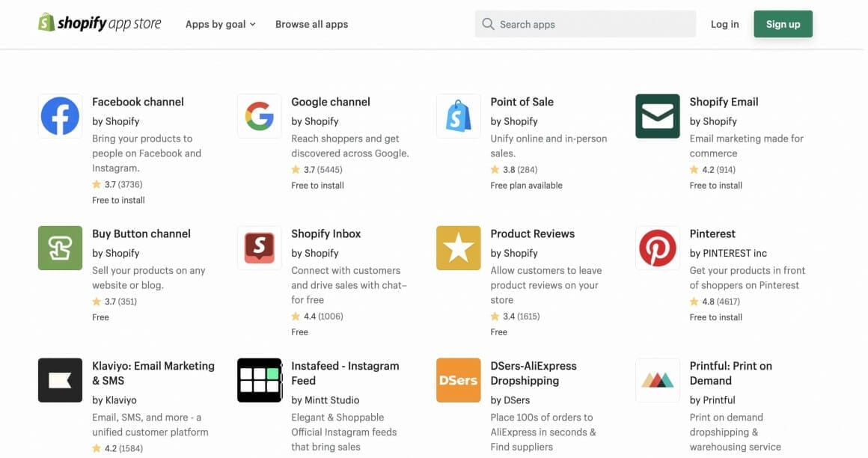Click the Shopify App Store logo
868x458 pixels.
(100, 23)
